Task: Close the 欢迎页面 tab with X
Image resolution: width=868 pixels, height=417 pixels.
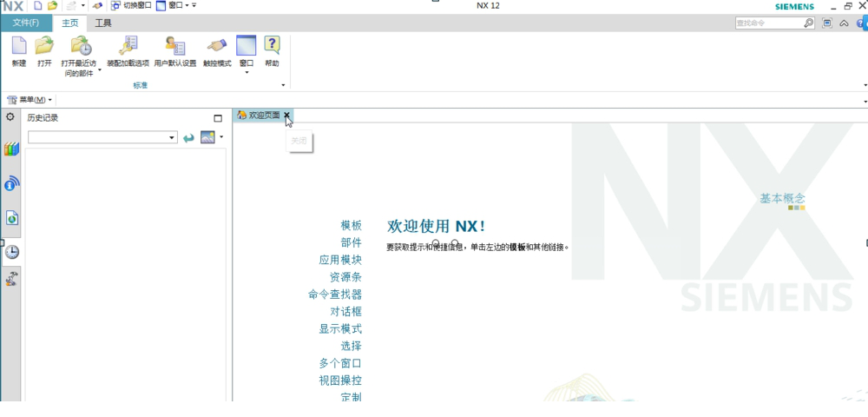Action: [x=286, y=116]
